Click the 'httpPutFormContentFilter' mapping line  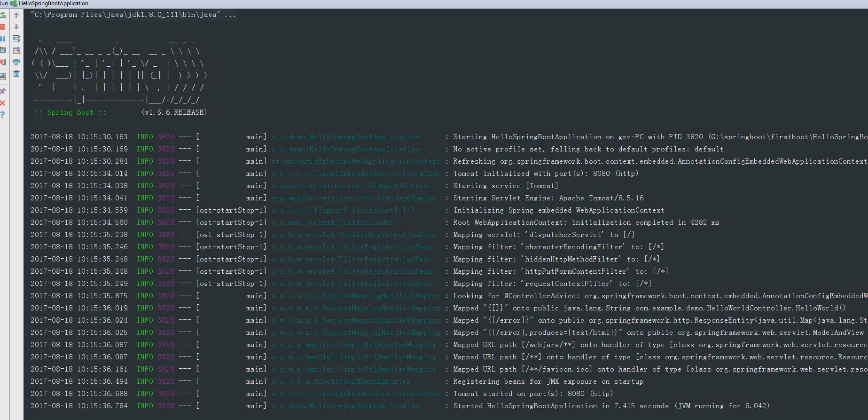click(561, 271)
